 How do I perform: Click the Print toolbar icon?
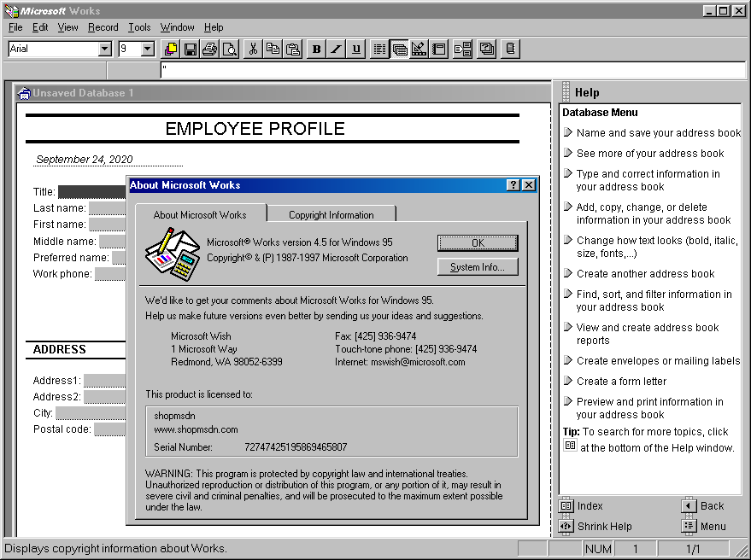(x=210, y=50)
